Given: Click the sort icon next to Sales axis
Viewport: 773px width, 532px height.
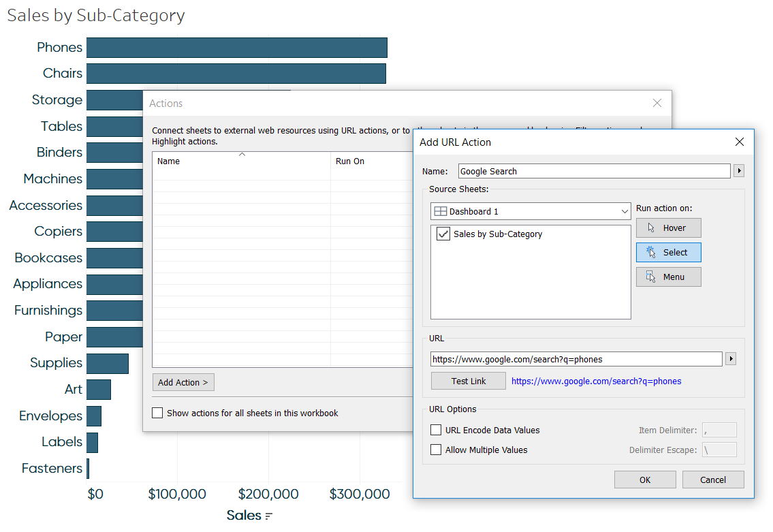Looking at the screenshot, I should [x=269, y=516].
